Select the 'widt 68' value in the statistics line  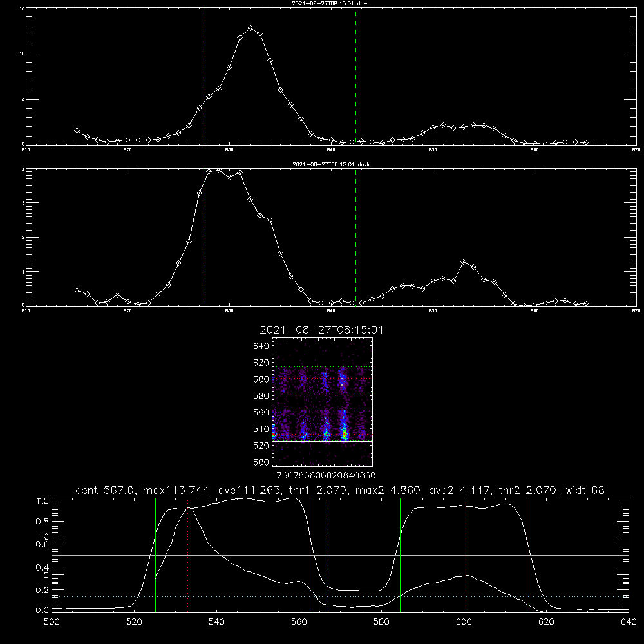click(x=585, y=490)
